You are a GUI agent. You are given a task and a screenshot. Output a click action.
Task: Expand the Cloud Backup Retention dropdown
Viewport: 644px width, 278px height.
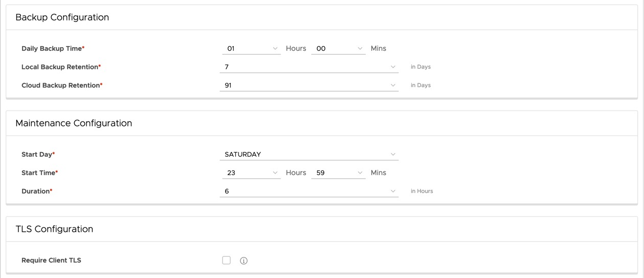309,85
